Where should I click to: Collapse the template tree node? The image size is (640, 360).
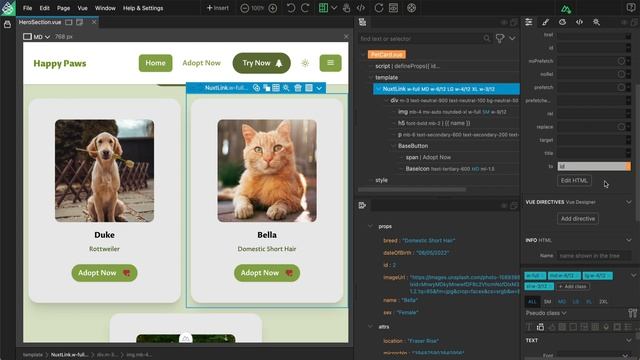[371, 77]
